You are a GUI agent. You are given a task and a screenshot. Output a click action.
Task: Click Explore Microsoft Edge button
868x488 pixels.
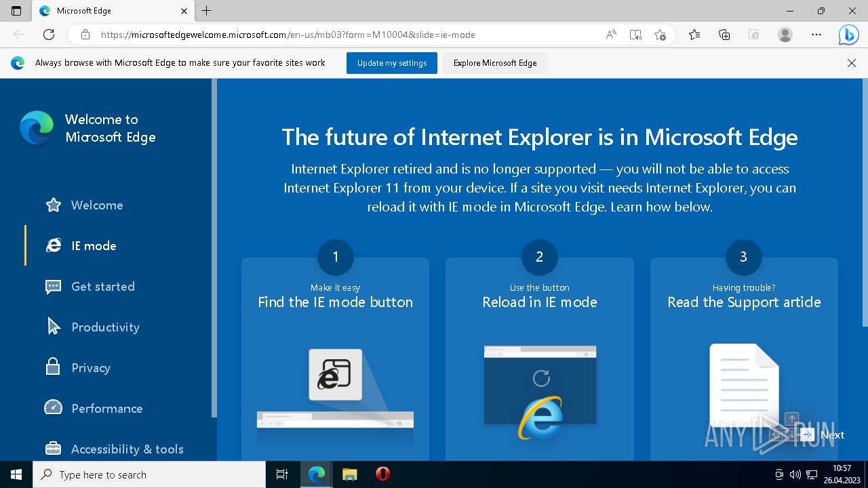point(495,63)
